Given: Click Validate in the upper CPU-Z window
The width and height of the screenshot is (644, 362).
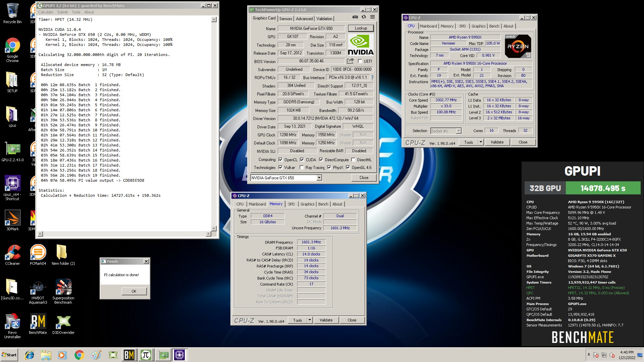Looking at the screenshot, I should click(497, 142).
